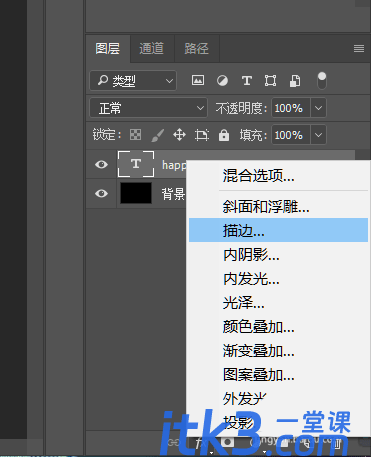Image resolution: width=371 pixels, height=457 pixels.
Task: Filter for shape layers icon
Action: pyautogui.click(x=270, y=81)
